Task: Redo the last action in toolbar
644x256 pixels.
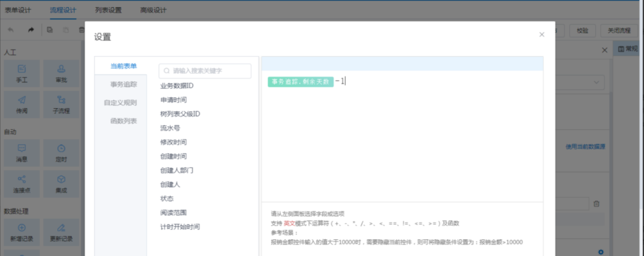Action: pyautogui.click(x=31, y=30)
